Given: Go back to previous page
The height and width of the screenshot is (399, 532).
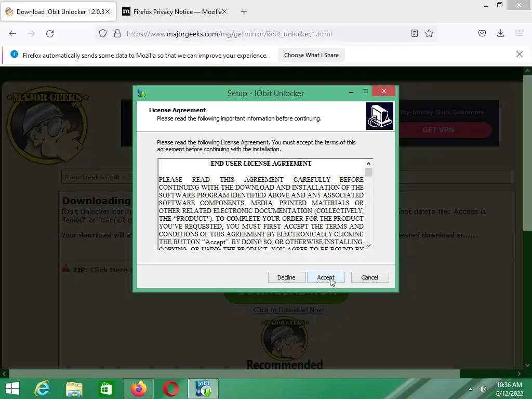Looking at the screenshot, I should (x=12, y=34).
